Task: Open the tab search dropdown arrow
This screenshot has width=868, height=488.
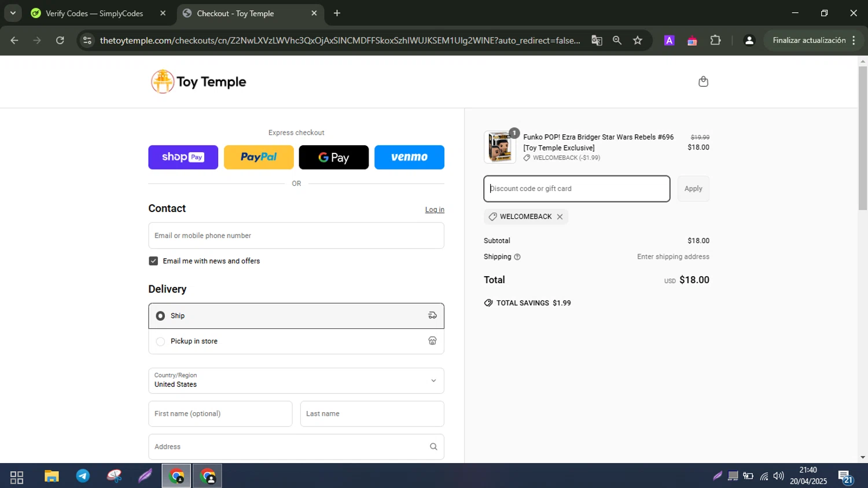Action: pos(13,13)
